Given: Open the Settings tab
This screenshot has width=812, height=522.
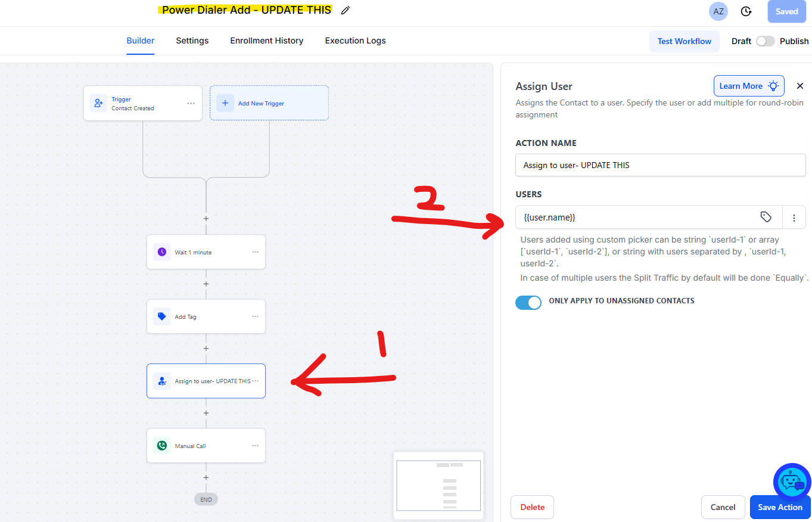Looking at the screenshot, I should pos(192,41).
